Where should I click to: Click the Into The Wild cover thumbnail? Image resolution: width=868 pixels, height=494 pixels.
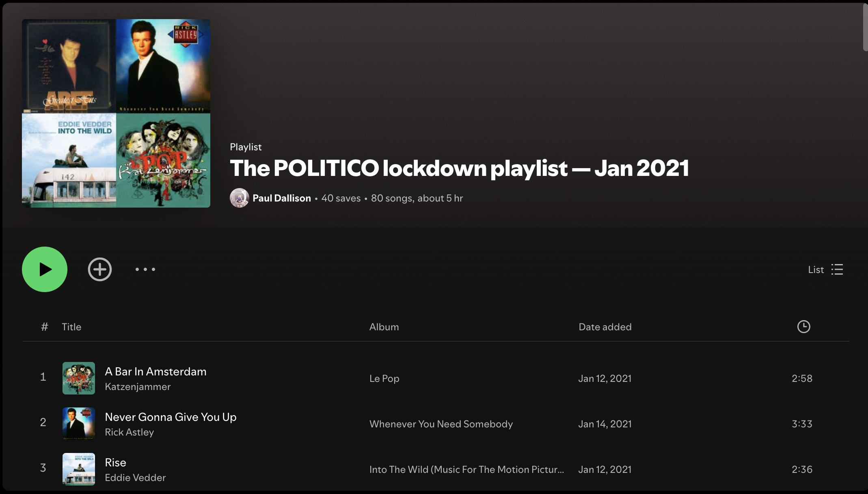coord(79,469)
